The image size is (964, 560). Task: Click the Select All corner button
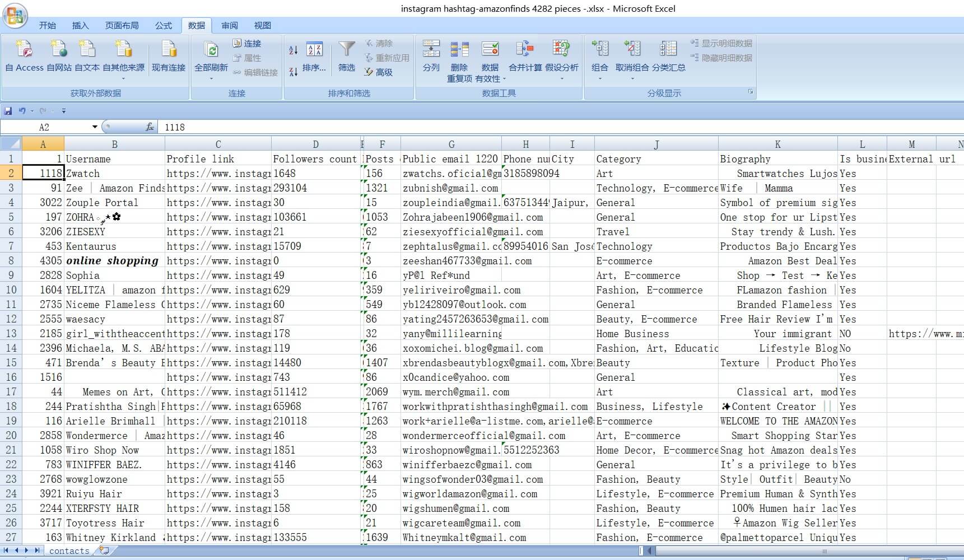(11, 144)
